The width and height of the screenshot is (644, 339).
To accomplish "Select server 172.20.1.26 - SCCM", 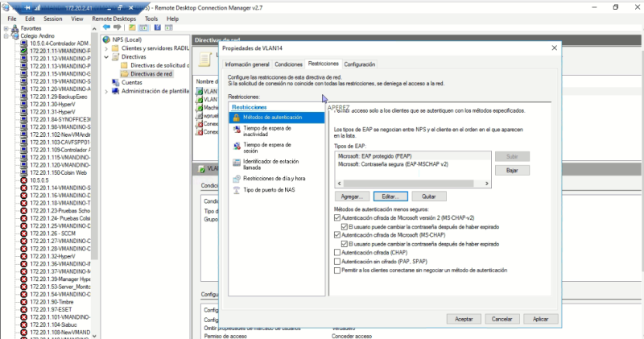I will click(x=52, y=234).
